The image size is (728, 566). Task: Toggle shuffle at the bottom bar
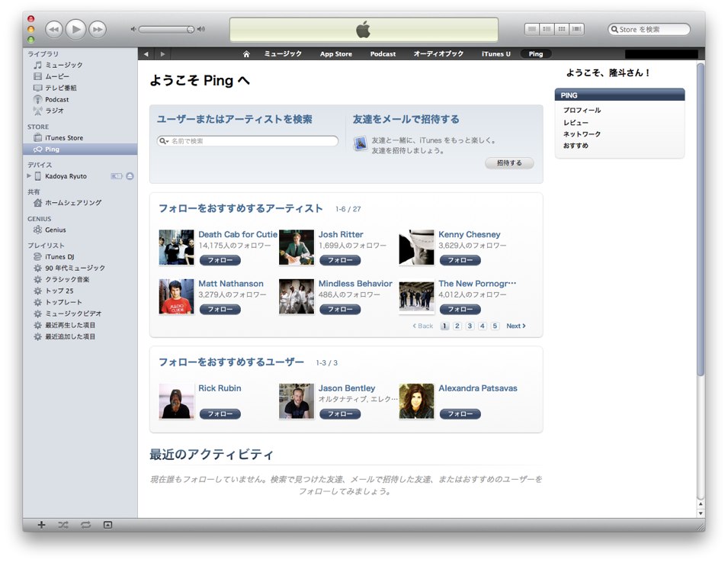pos(63,525)
